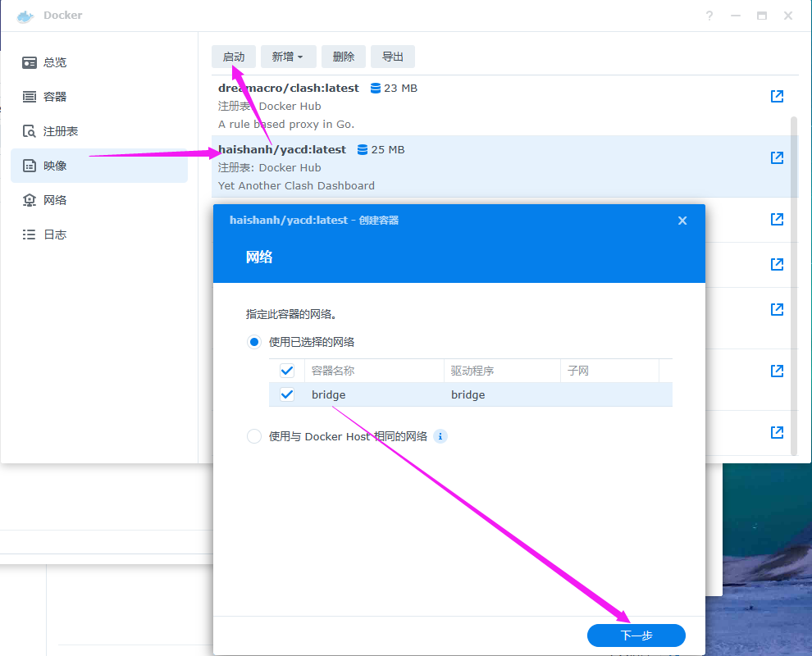Click the 子网 column header
The image size is (812, 656).
(609, 371)
